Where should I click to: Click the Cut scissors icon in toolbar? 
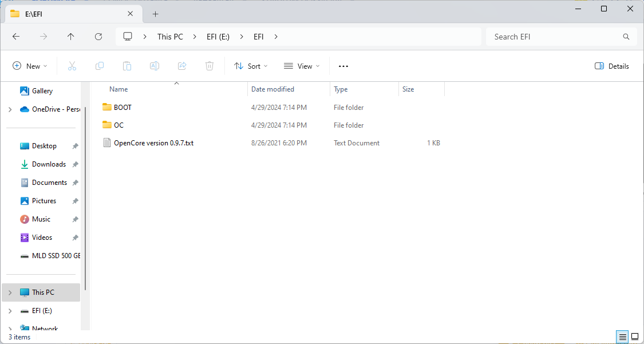(72, 66)
